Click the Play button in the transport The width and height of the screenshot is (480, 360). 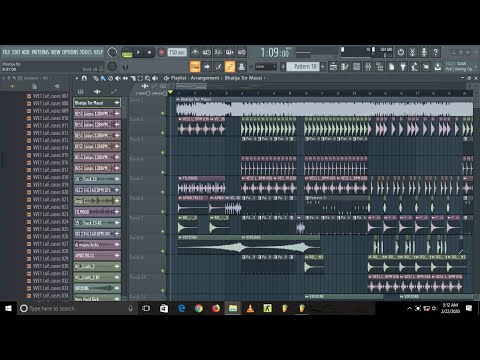pyautogui.click(x=138, y=52)
